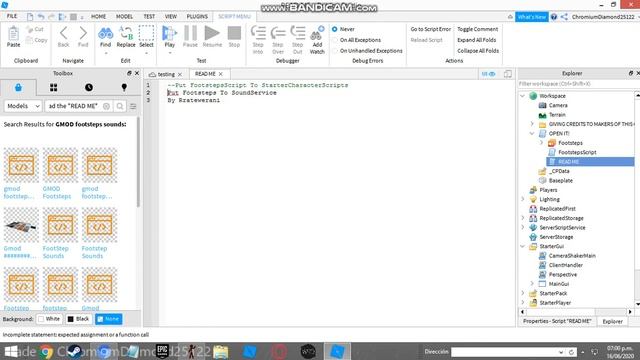Click the Gmod aircraft model thumbnail
The image size is (640, 360).
[x=21, y=225]
